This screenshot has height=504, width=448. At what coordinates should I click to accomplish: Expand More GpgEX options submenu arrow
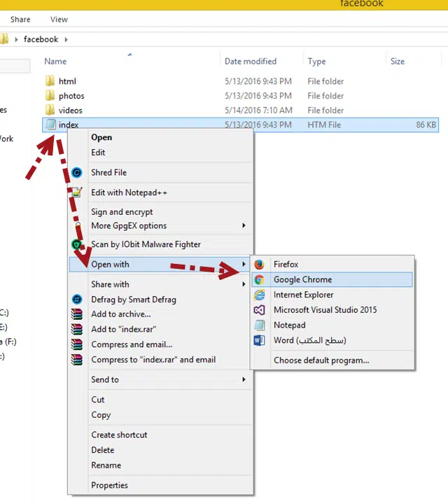(244, 225)
